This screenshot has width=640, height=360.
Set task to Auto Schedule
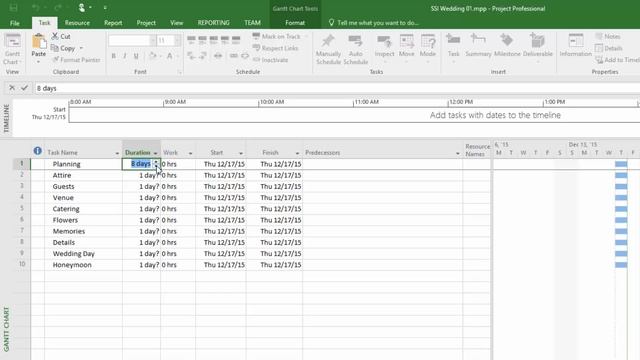tap(356, 49)
